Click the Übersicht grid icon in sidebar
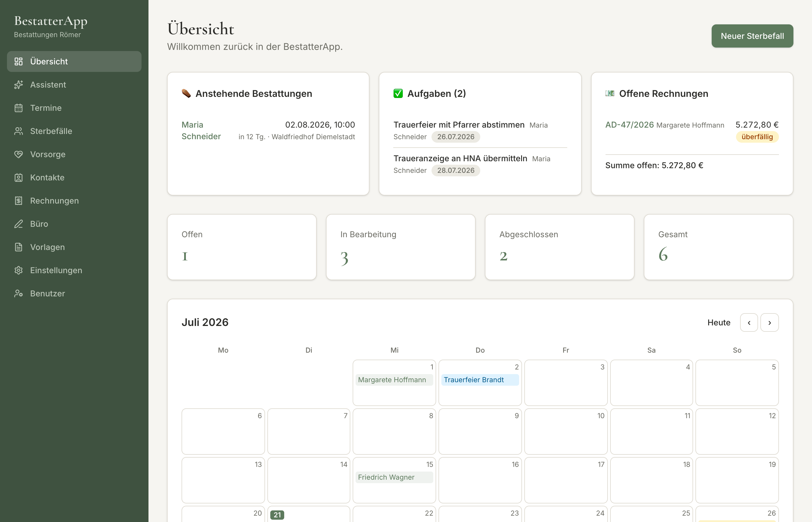Screen dimensions: 812x522 pyautogui.click(x=19, y=61)
